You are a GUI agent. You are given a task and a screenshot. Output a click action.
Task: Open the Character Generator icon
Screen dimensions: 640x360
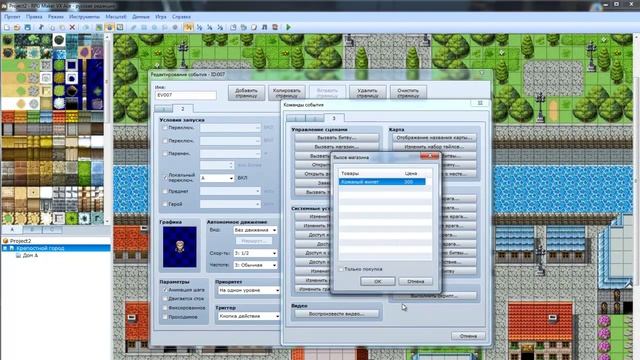coord(275,27)
